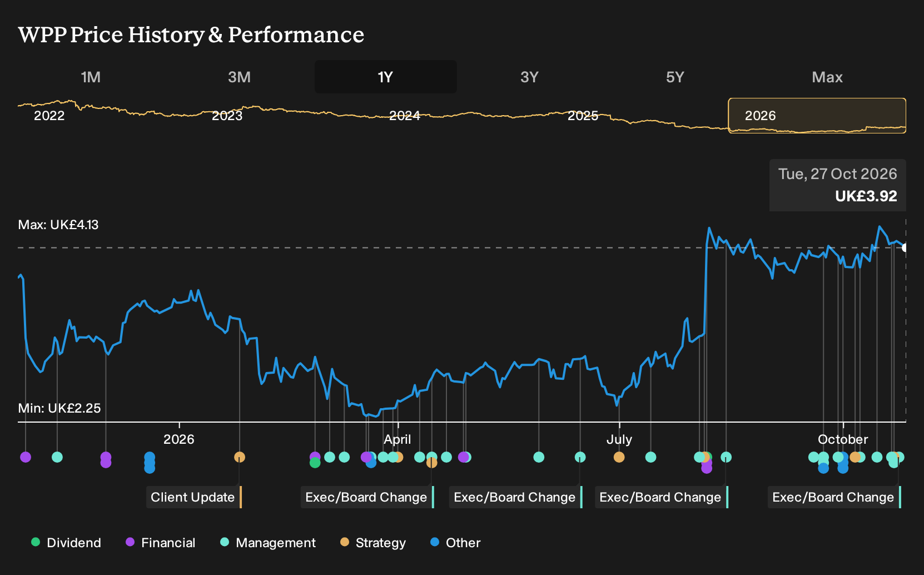Click the 'October' axis label

click(x=843, y=439)
